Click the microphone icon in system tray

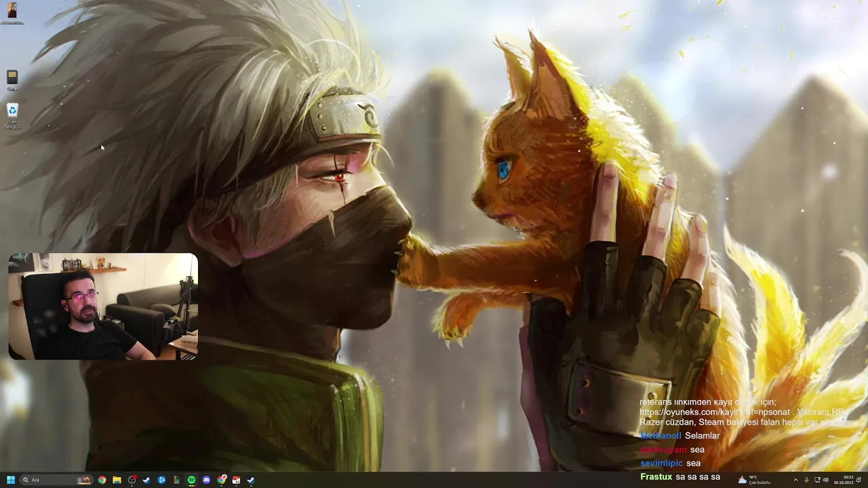tap(806, 480)
